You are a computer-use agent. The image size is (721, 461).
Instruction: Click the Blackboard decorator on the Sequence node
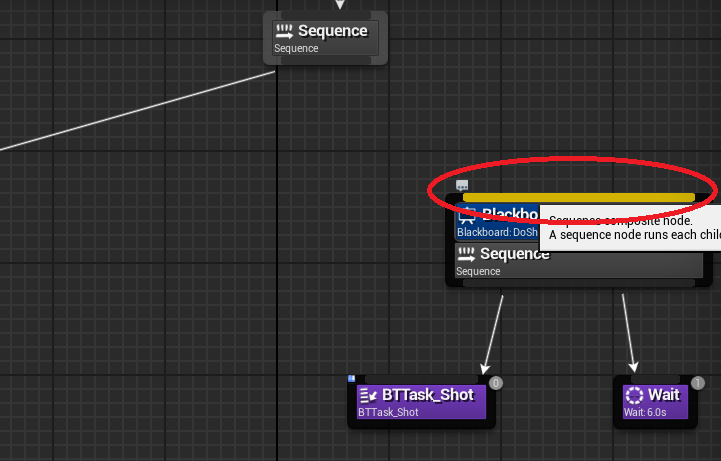pyautogui.click(x=497, y=222)
